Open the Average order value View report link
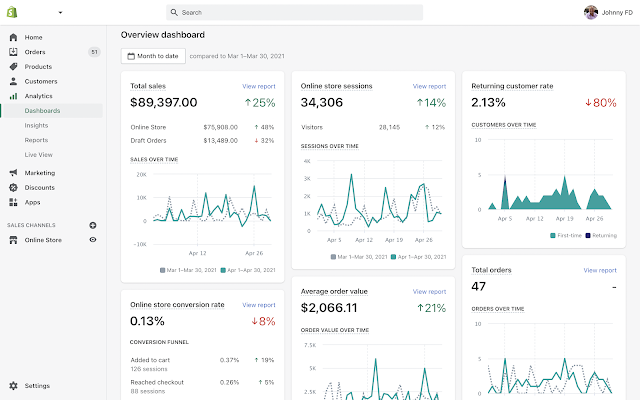The height and width of the screenshot is (400, 640). [x=429, y=291]
